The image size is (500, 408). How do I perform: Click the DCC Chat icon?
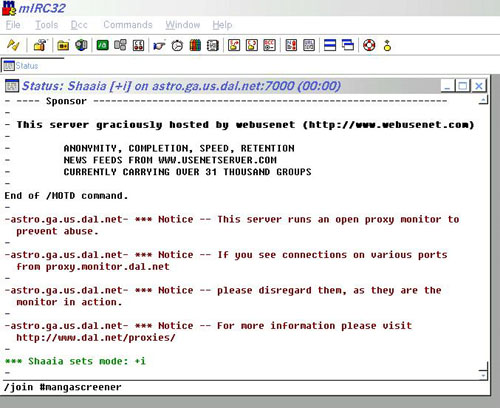pos(252,45)
